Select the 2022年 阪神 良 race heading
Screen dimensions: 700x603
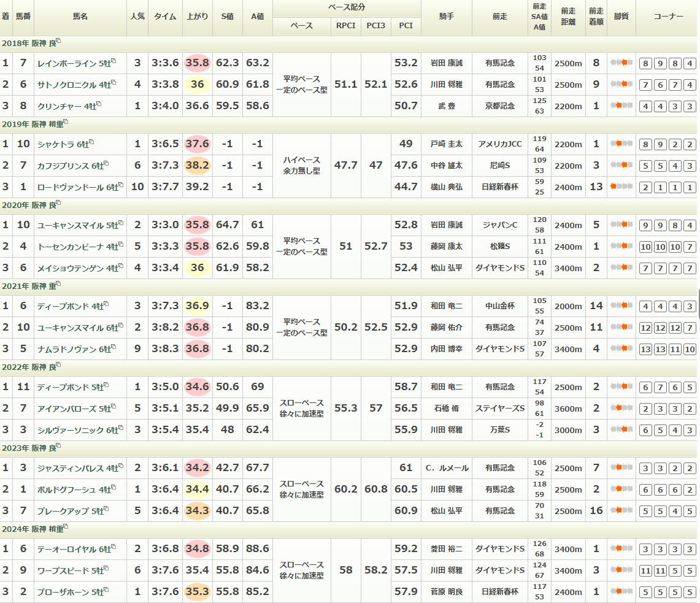[28, 367]
